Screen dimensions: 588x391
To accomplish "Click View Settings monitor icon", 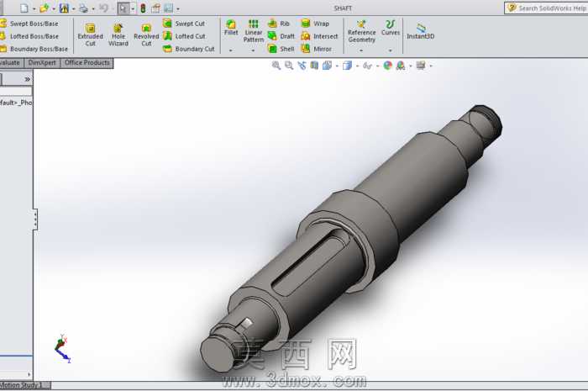I will [421, 66].
